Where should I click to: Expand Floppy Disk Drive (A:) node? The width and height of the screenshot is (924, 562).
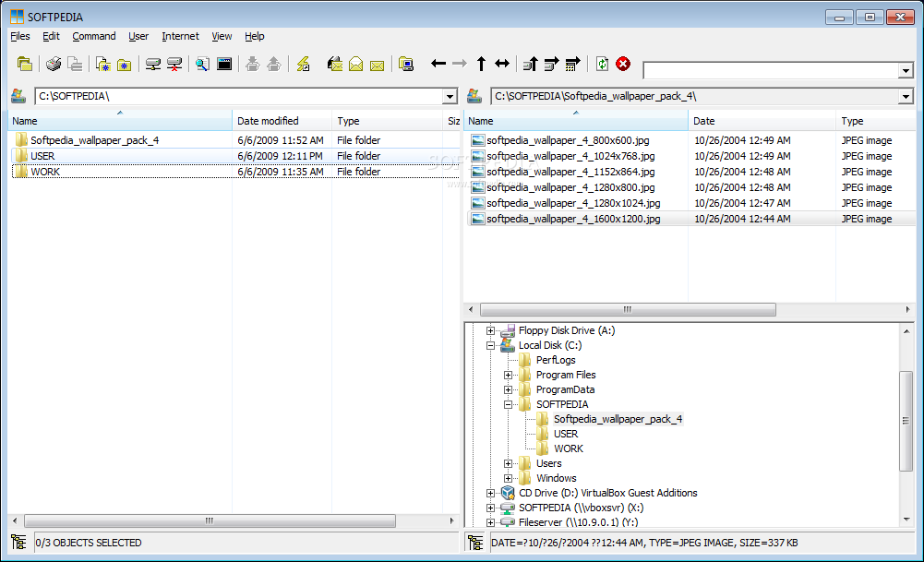(x=490, y=331)
